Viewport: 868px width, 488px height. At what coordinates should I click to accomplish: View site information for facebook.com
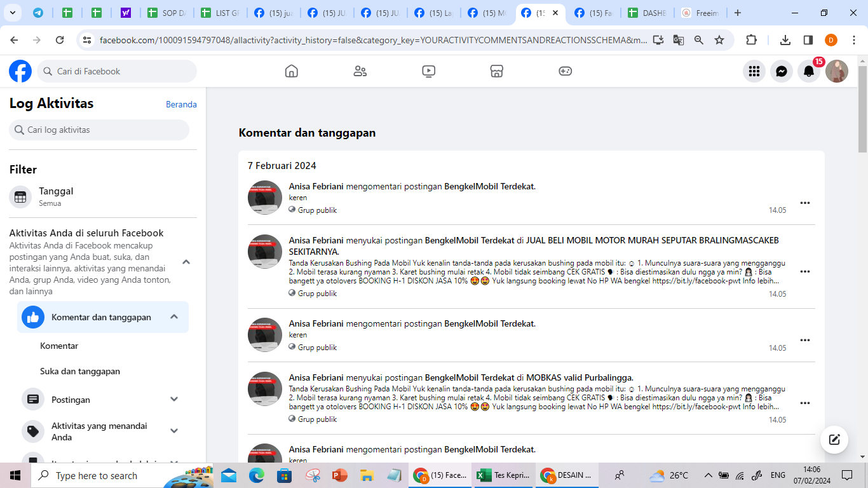[x=87, y=40]
